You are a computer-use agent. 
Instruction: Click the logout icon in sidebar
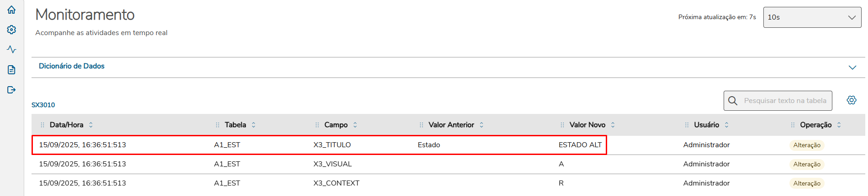(x=11, y=90)
